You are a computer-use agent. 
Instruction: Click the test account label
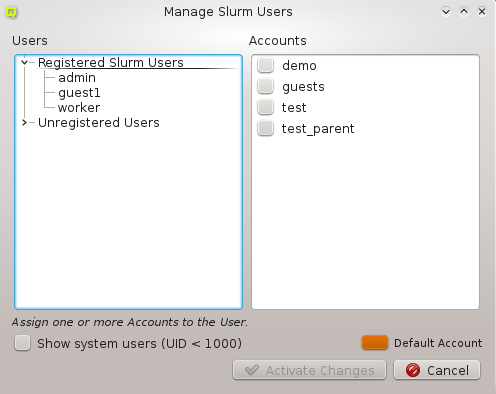click(x=294, y=108)
